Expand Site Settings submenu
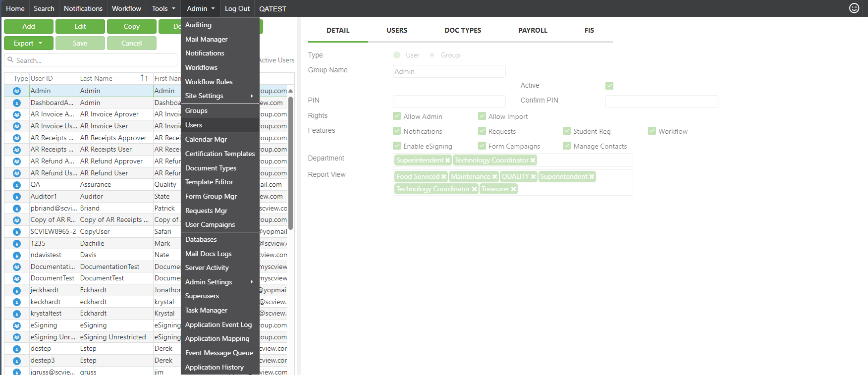Viewport: 868px width, 375px height. [220, 96]
